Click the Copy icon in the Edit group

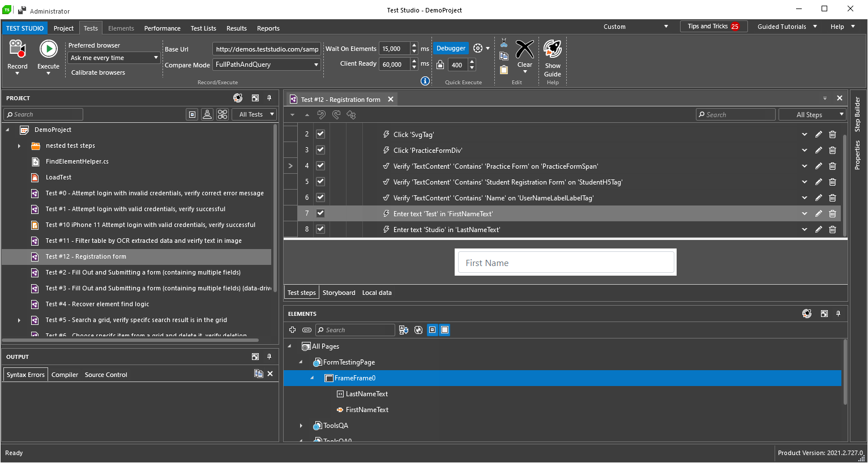503,56
